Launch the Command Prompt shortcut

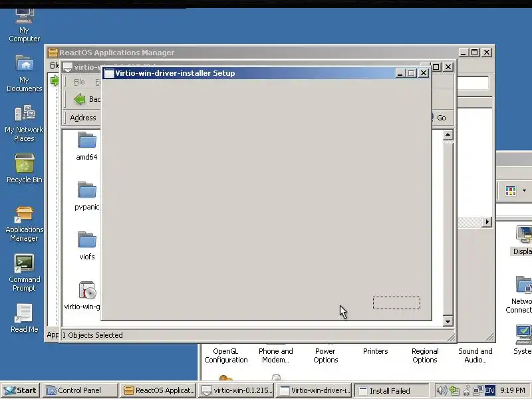click(x=25, y=273)
